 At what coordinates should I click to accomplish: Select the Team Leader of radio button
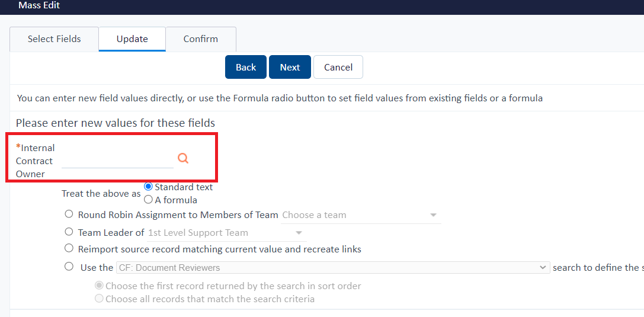69,232
